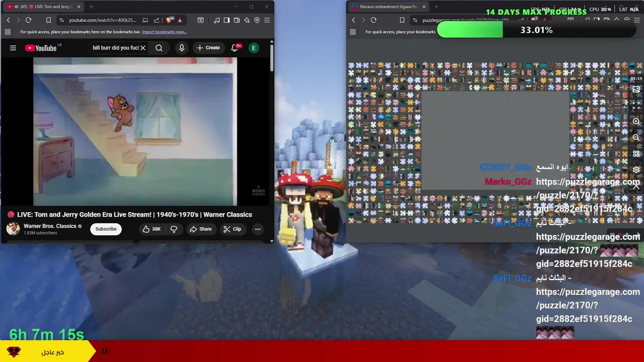Open the browser main menu in YouTube window
Screen dimensions: 644x362
point(267,20)
